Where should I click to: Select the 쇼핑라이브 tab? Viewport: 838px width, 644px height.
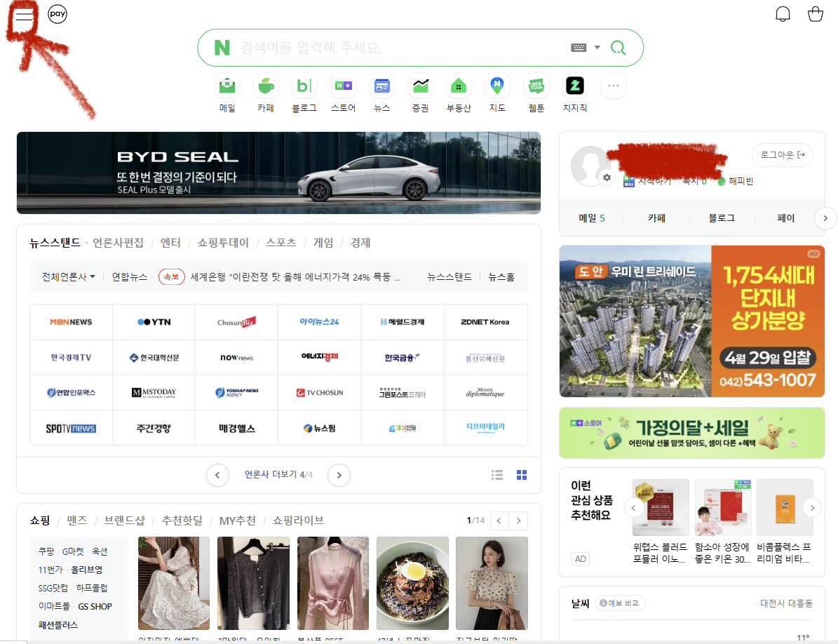297,521
